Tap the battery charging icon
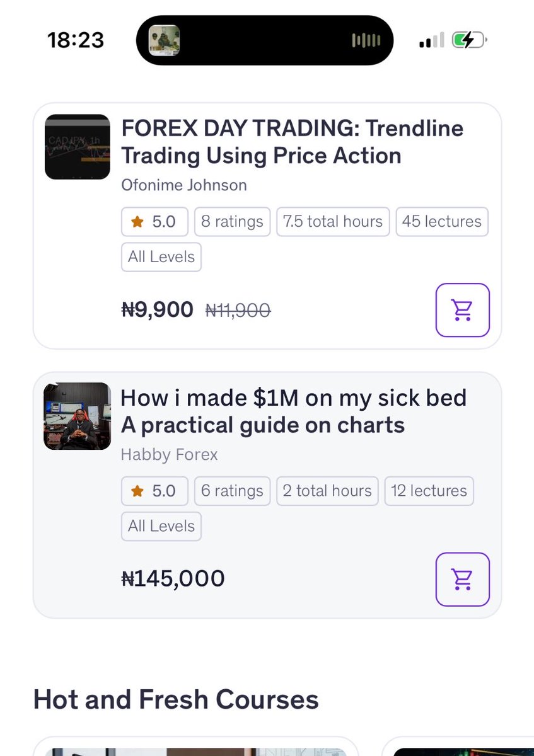The width and height of the screenshot is (534, 756). click(469, 41)
